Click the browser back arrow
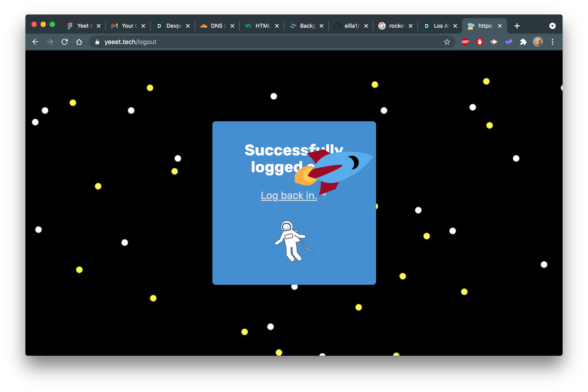 [x=35, y=42]
